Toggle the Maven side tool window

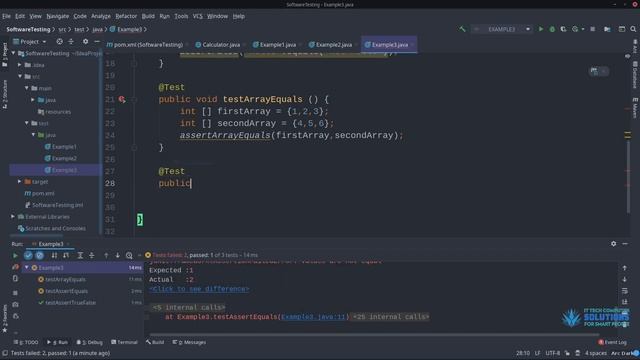coord(635,108)
